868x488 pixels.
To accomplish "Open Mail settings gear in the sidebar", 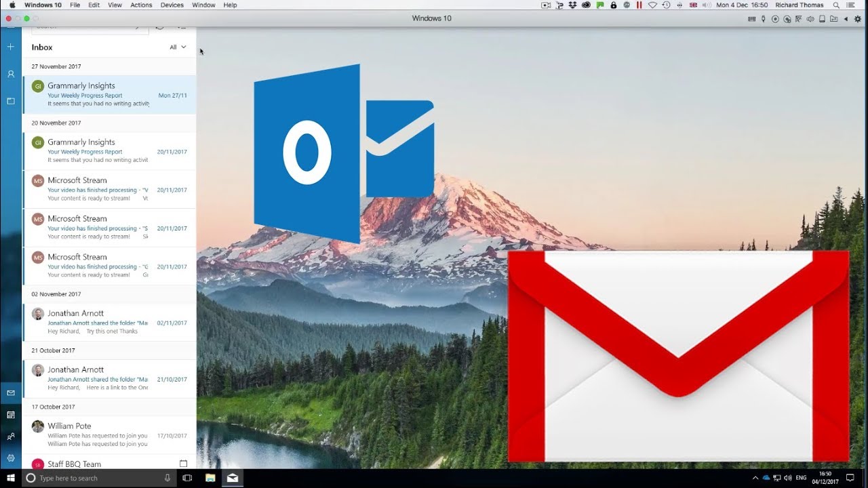I will coord(10,458).
